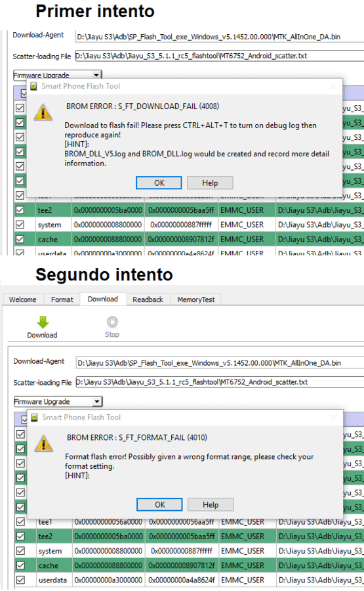This screenshot has width=364, height=591.
Task: Switch to the Welcome tab
Action: pyautogui.click(x=22, y=299)
